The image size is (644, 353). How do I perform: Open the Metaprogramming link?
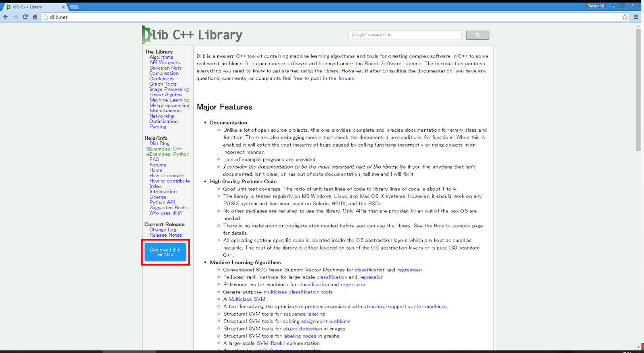(169, 105)
